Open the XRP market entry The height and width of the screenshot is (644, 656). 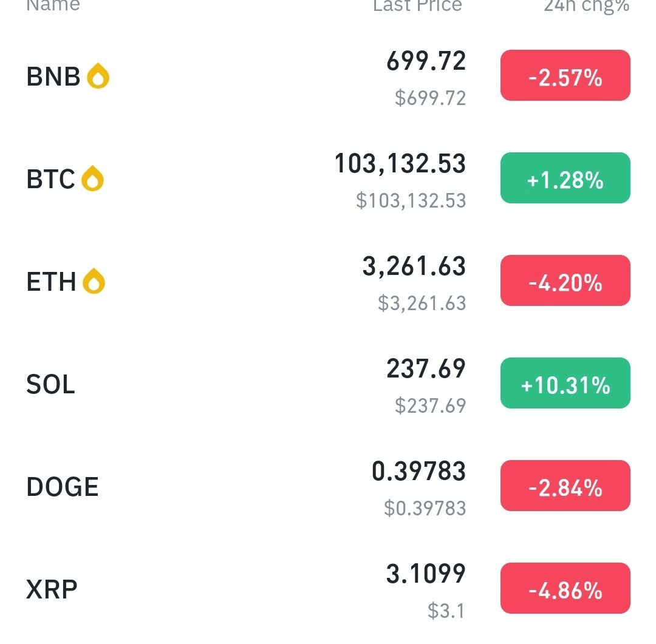coord(328,589)
